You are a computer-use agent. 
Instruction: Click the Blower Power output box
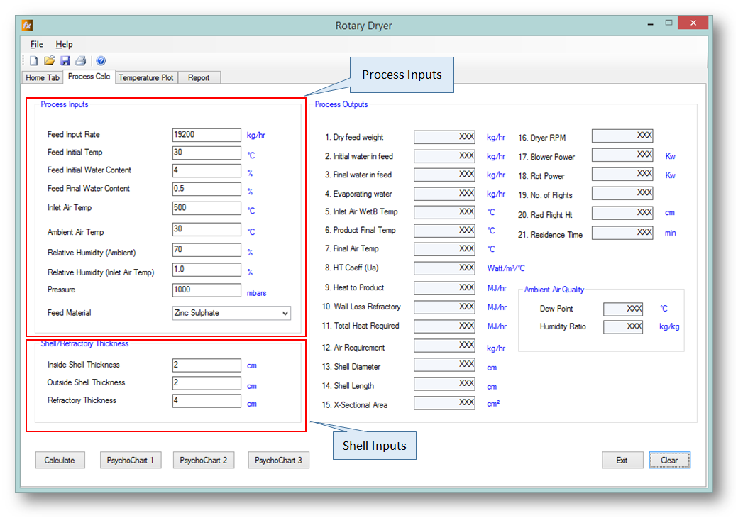click(x=622, y=154)
